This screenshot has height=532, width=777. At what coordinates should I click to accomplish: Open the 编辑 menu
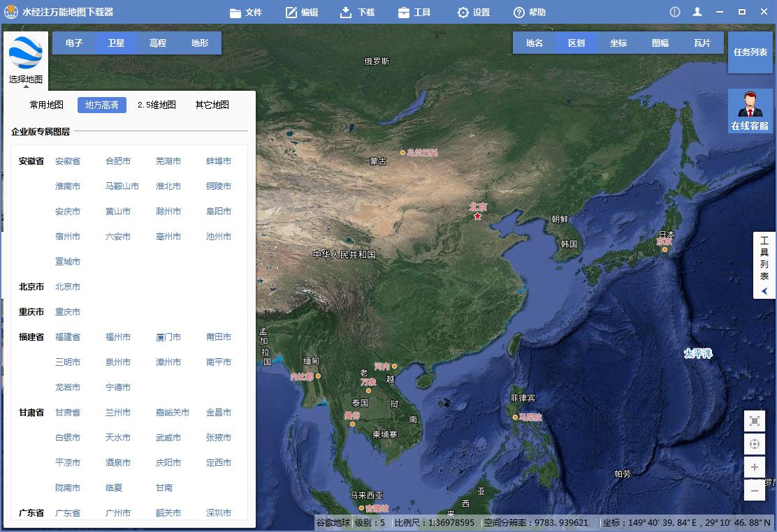[302, 13]
